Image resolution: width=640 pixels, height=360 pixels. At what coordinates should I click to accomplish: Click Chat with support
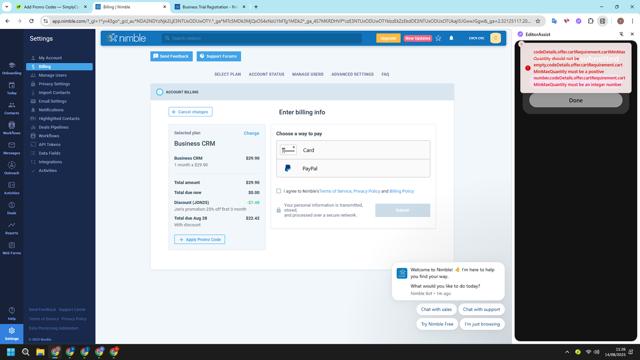click(x=481, y=309)
